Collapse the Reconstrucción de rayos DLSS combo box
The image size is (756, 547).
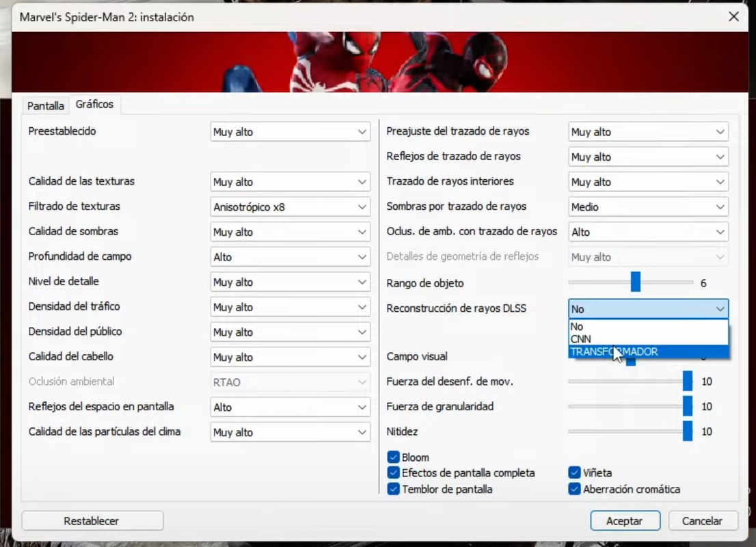point(648,308)
